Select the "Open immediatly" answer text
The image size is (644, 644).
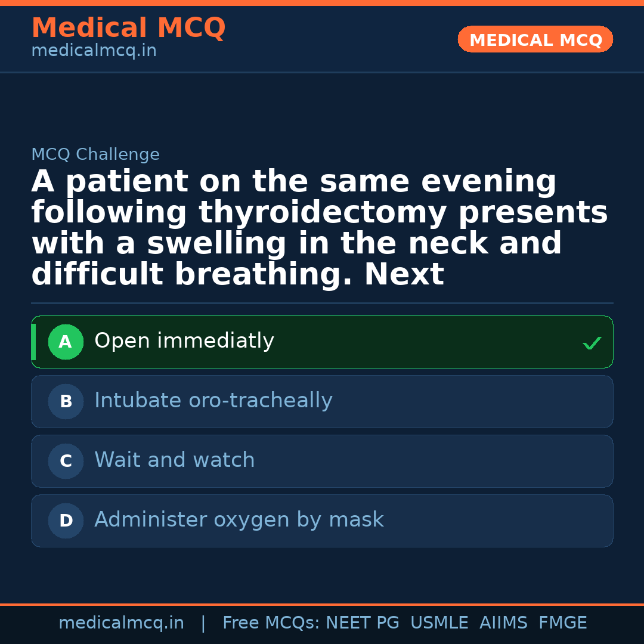(184, 341)
